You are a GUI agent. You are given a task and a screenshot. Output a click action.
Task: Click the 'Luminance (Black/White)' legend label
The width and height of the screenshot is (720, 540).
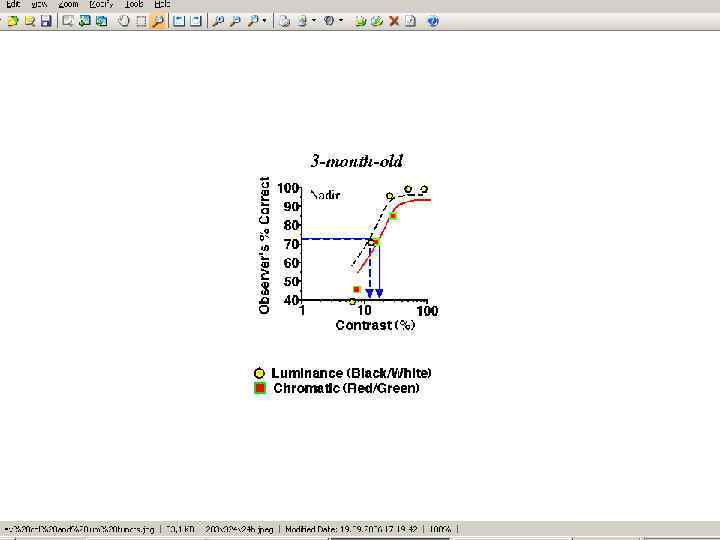pos(351,373)
